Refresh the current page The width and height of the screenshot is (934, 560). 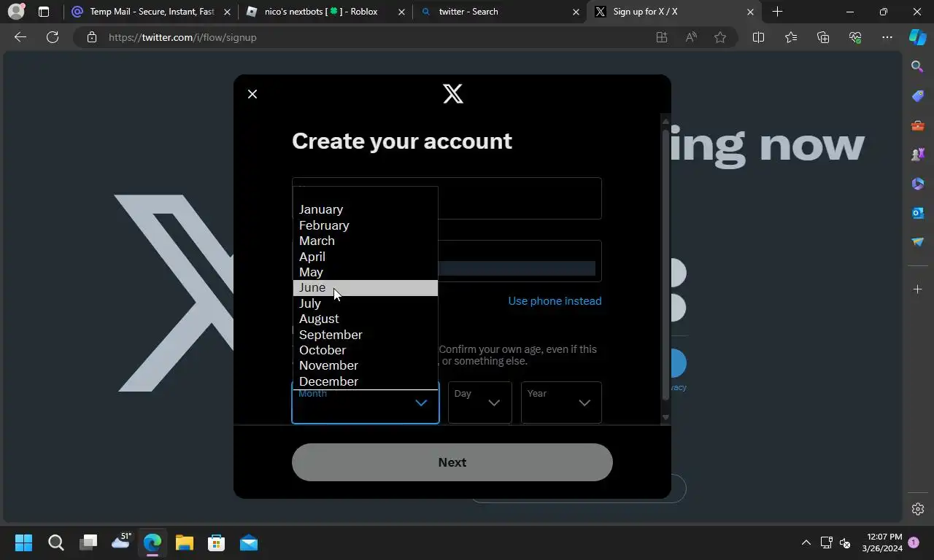click(x=53, y=37)
